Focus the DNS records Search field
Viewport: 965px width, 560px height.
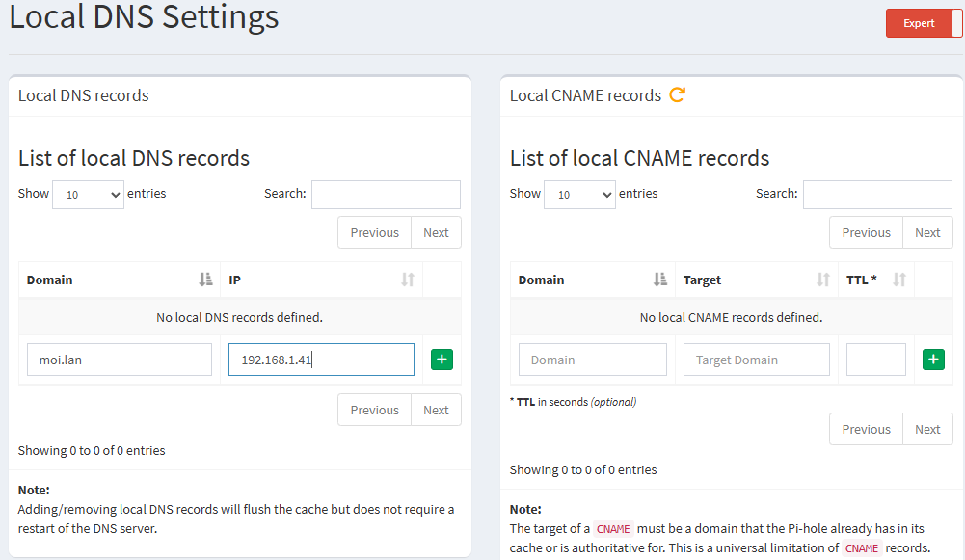(386, 194)
